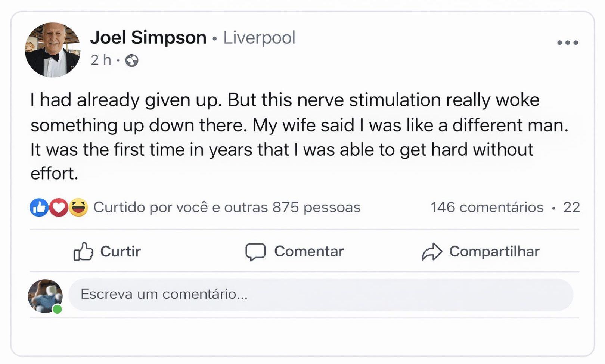Expand the "146 comentários" thread
Image resolution: width=605 pixels, height=364 pixels.
click(x=487, y=208)
